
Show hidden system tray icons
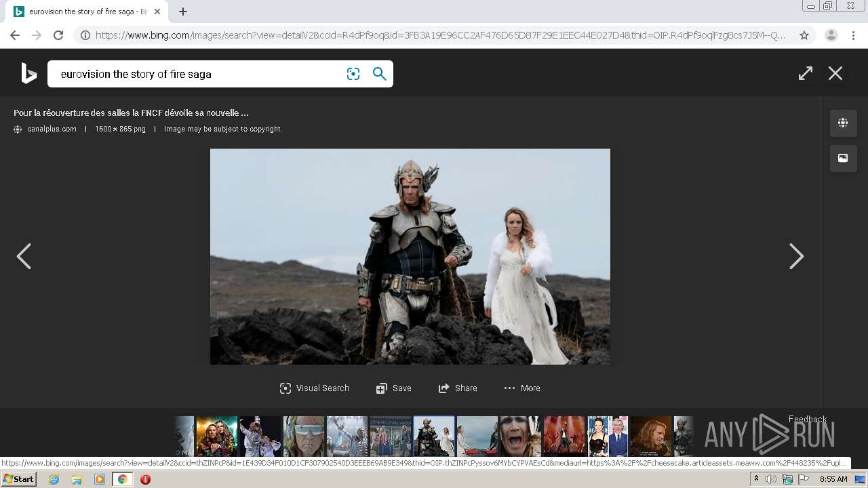click(x=756, y=479)
